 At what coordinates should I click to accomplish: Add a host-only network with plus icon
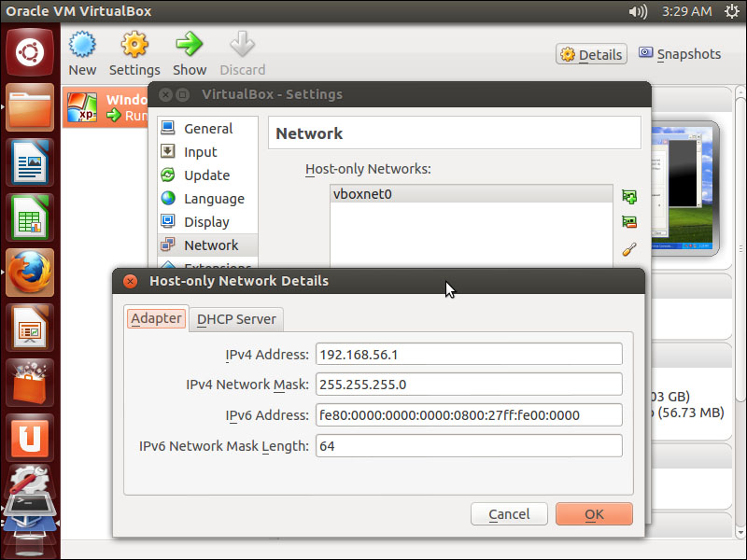pyautogui.click(x=629, y=196)
